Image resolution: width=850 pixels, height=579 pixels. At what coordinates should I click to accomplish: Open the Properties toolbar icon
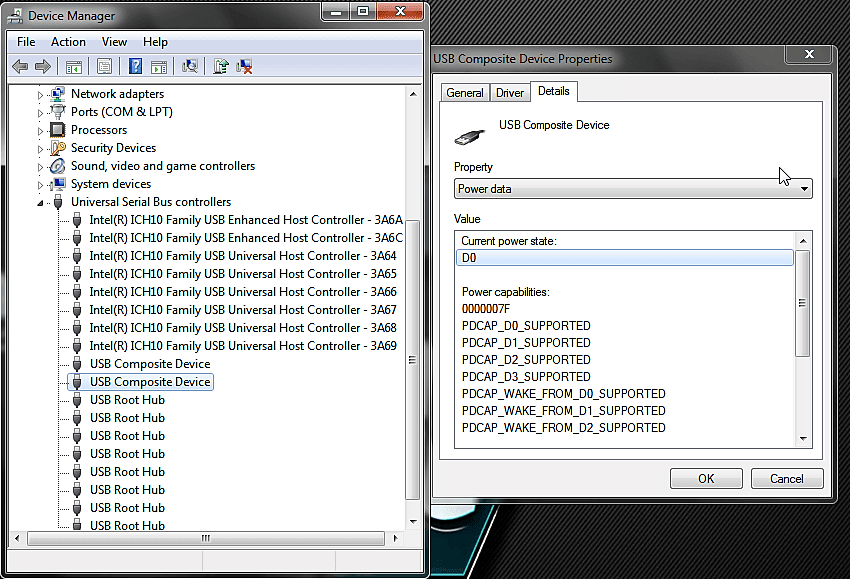(104, 67)
